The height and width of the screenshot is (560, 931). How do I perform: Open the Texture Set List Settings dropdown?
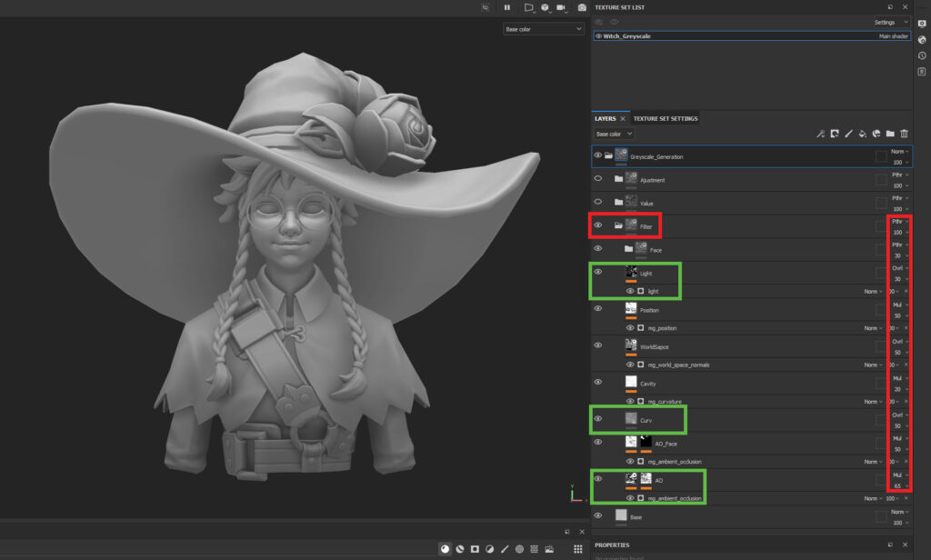click(891, 22)
